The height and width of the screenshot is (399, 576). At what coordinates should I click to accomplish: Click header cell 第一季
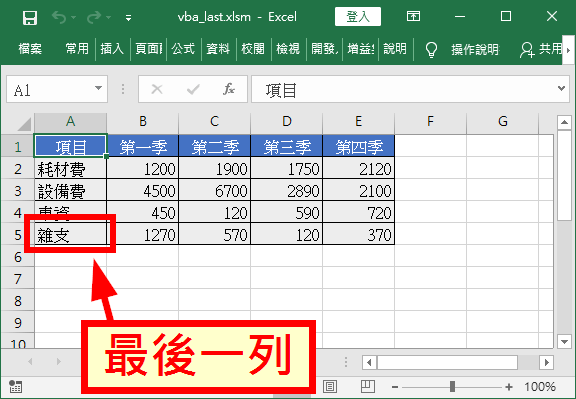click(143, 146)
